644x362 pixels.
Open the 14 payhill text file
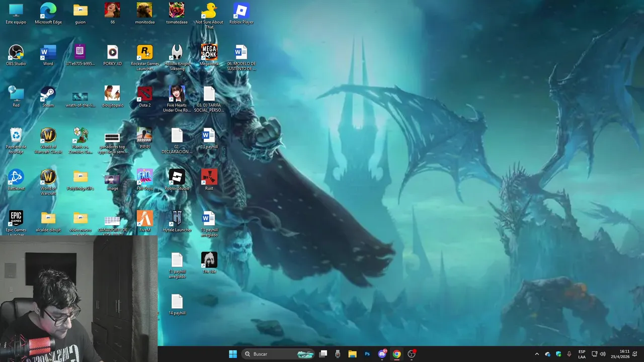click(177, 305)
